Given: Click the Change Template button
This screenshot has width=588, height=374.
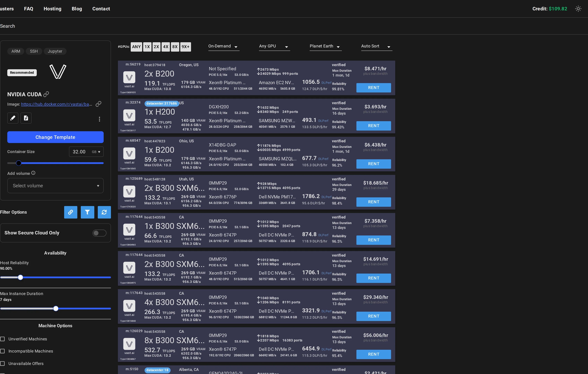Looking at the screenshot, I should (x=55, y=137).
